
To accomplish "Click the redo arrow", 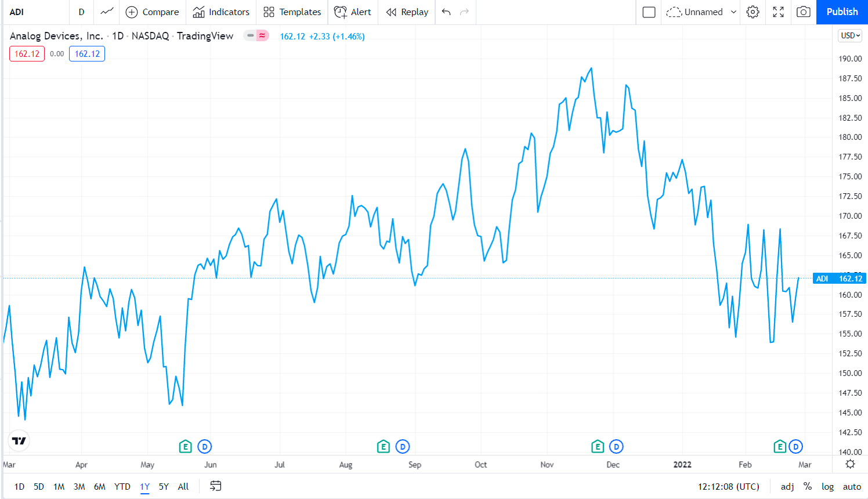I will point(464,12).
